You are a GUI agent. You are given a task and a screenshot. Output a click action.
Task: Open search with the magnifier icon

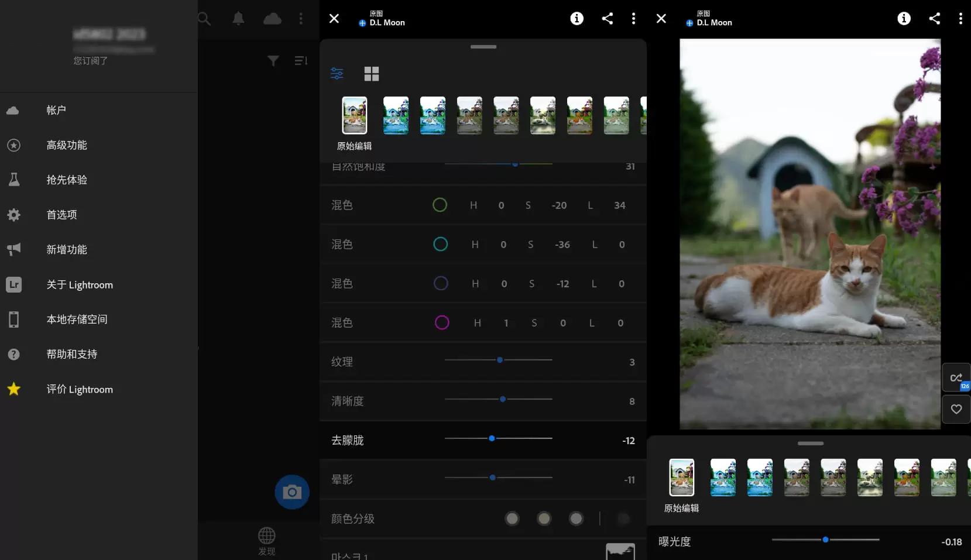click(204, 19)
